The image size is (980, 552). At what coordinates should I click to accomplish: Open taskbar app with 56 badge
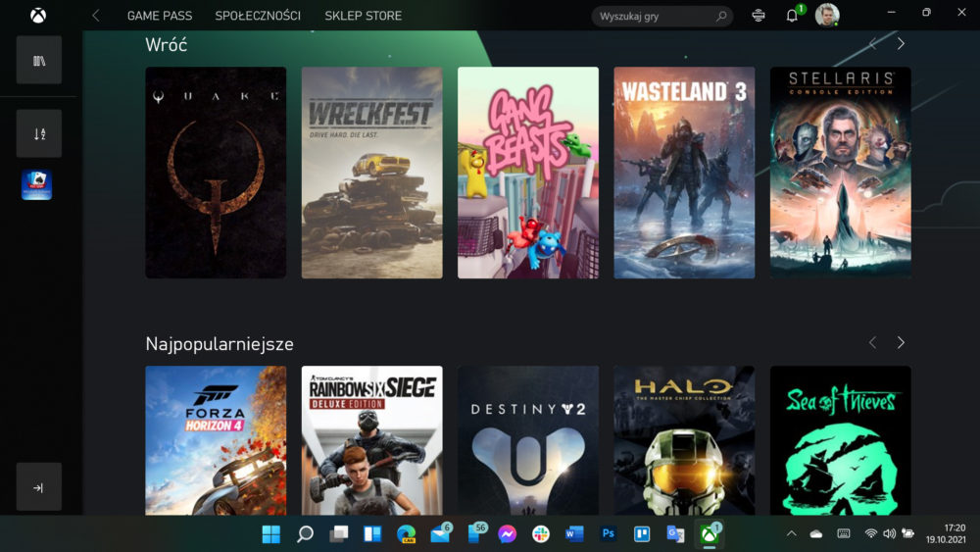(476, 533)
